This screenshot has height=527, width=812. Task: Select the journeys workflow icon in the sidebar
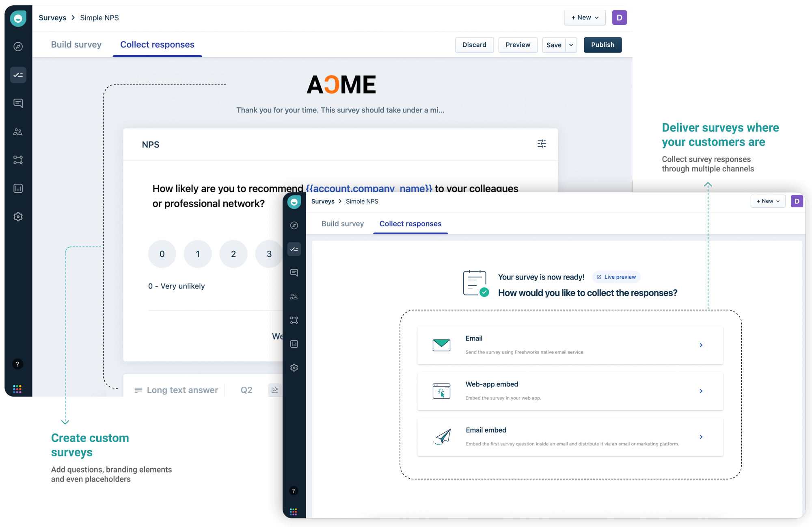click(x=18, y=160)
